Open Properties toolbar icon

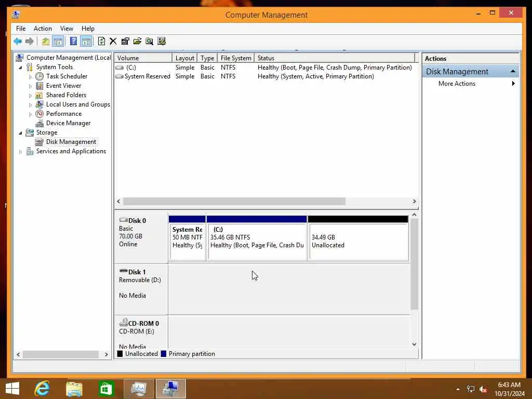125,42
